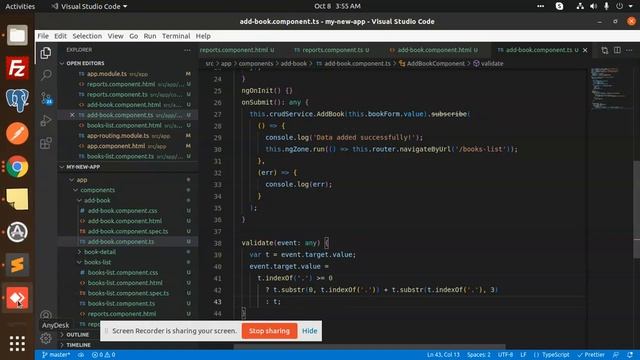The height and width of the screenshot is (360, 640).
Task: Open Google Chrome from the dock
Action: click(17, 167)
